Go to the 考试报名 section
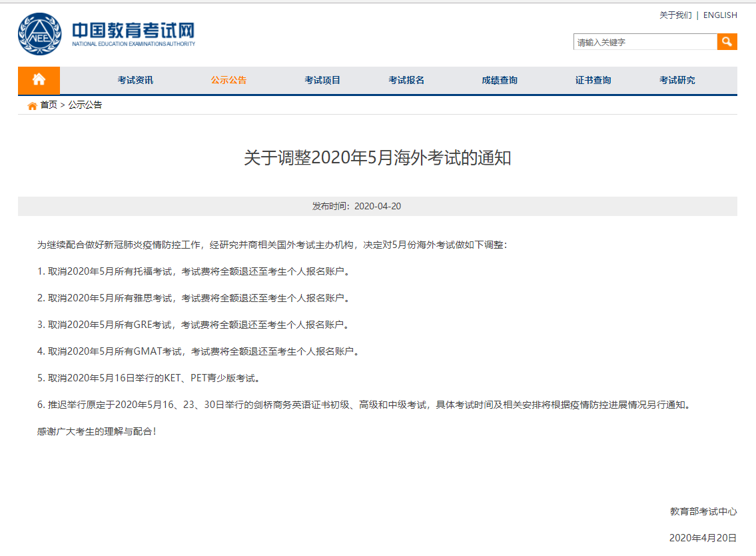The width and height of the screenshot is (756, 556). 406,80
